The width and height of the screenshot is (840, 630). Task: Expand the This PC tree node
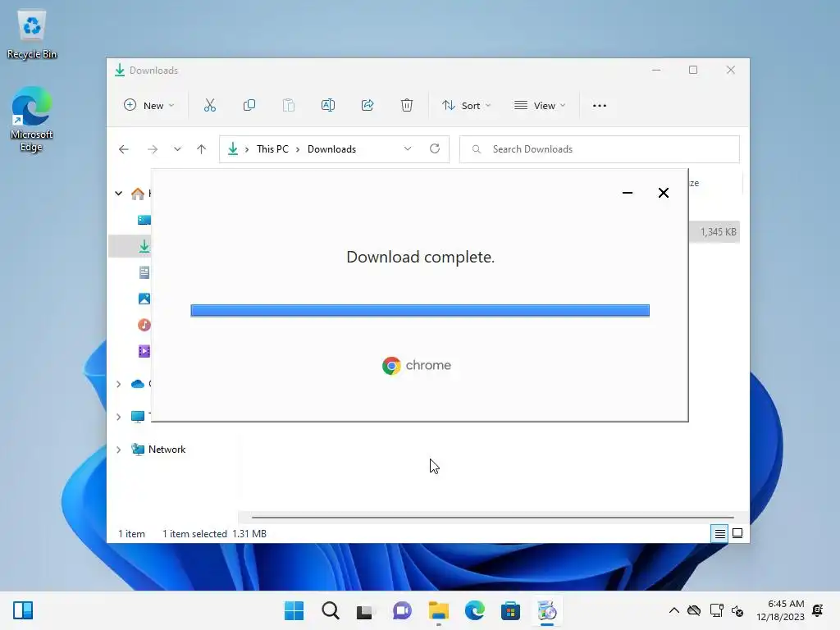[x=118, y=417]
